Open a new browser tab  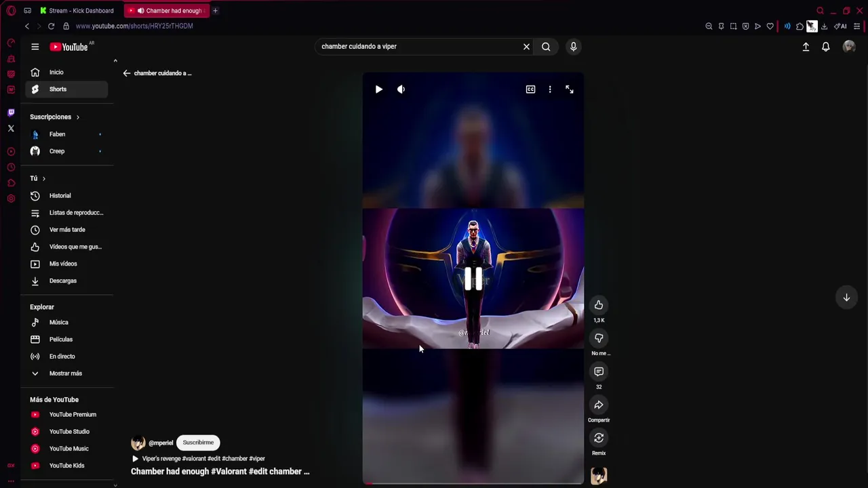point(215,11)
